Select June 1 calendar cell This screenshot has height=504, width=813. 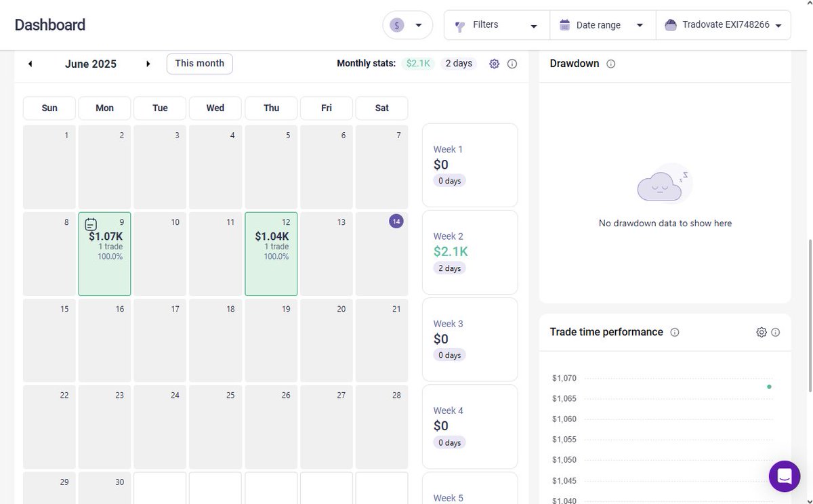49,167
